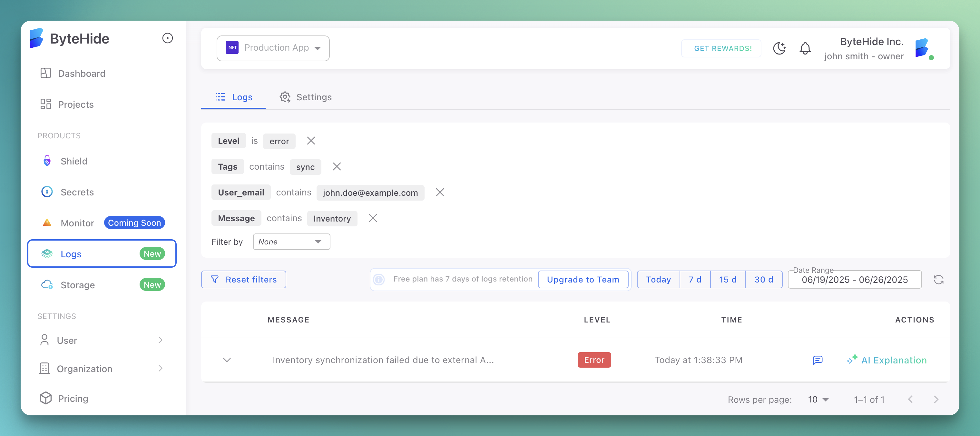The image size is (980, 436).
Task: Select the Logs tab
Action: point(233,97)
